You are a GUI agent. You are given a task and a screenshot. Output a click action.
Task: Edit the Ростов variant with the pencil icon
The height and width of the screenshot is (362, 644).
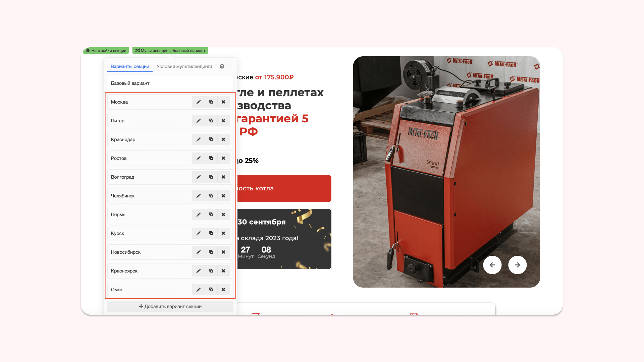pyautogui.click(x=198, y=158)
